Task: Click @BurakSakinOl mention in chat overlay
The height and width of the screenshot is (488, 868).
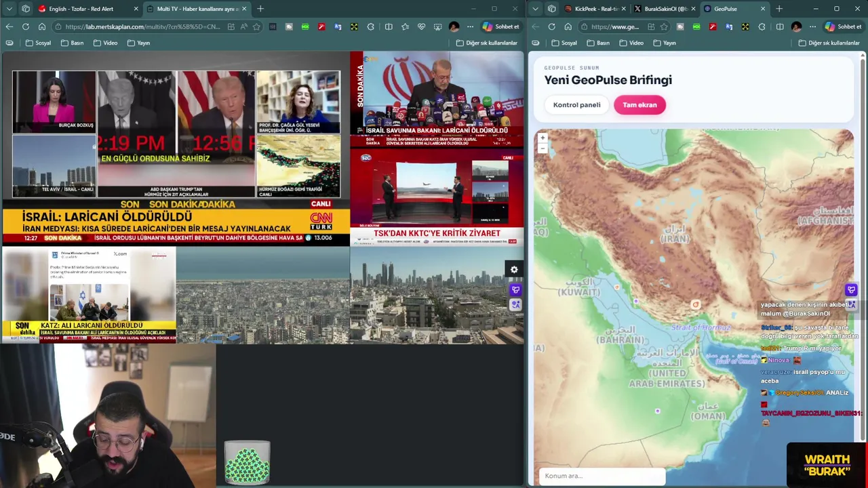Action: [806, 314]
